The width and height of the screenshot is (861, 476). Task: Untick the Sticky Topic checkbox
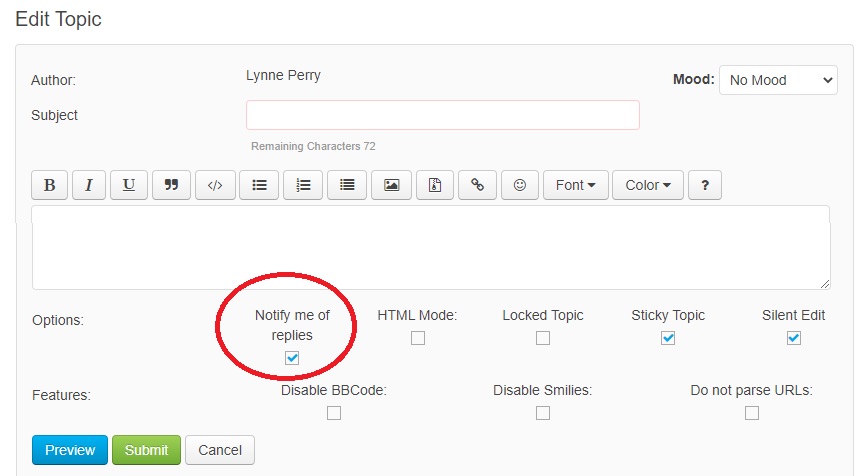668,338
